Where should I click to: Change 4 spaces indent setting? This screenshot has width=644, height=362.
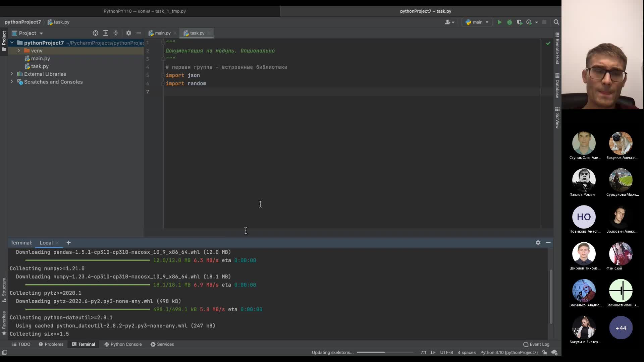click(x=467, y=353)
